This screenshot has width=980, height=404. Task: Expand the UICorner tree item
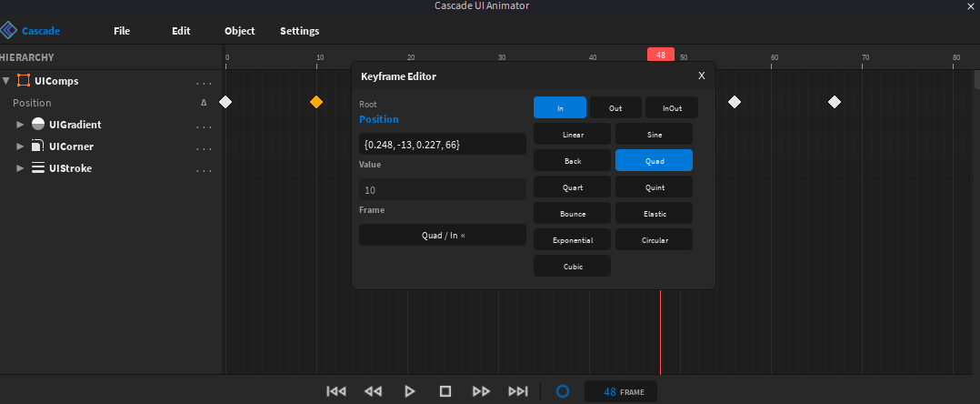pos(21,146)
